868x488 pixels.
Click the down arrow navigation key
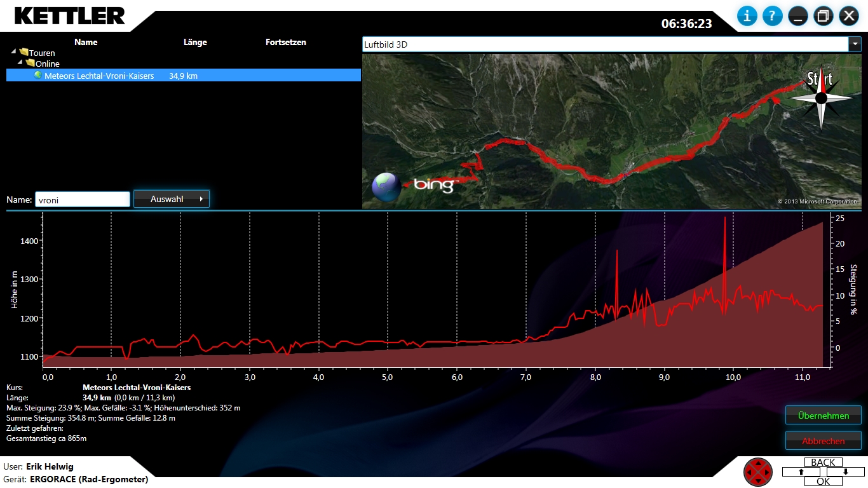tap(846, 472)
